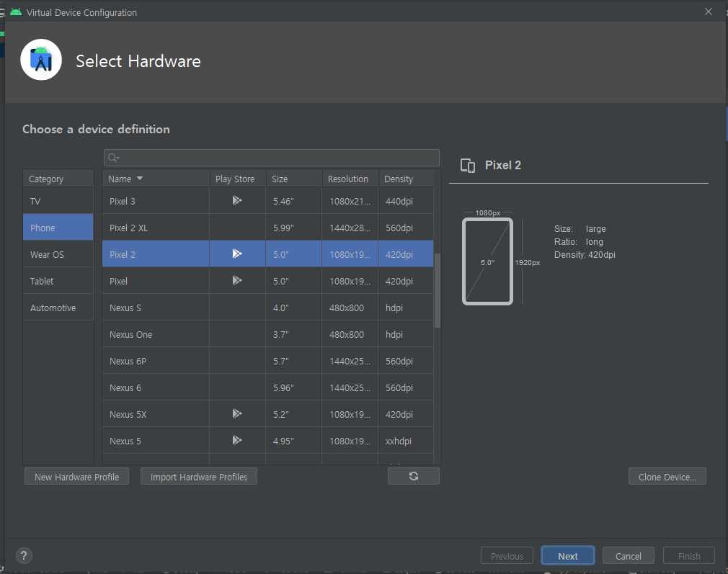Select the Automotive category

58,308
